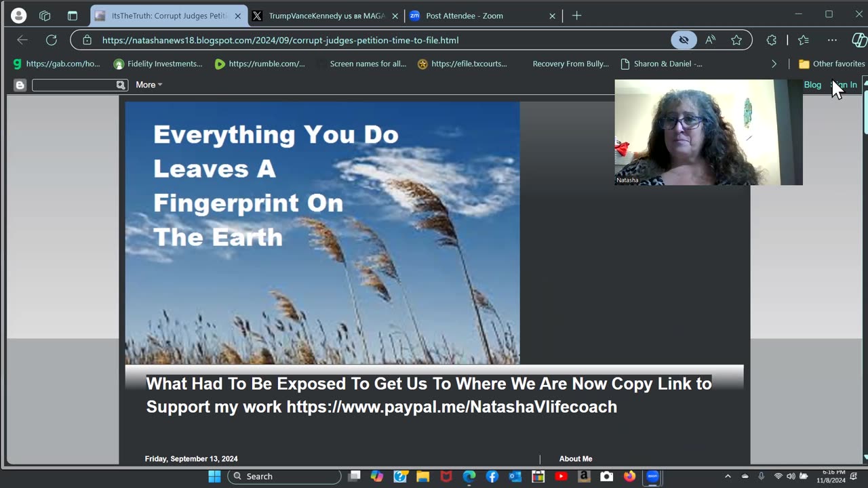
Task: Open the Other favorites folder
Action: tap(831, 64)
